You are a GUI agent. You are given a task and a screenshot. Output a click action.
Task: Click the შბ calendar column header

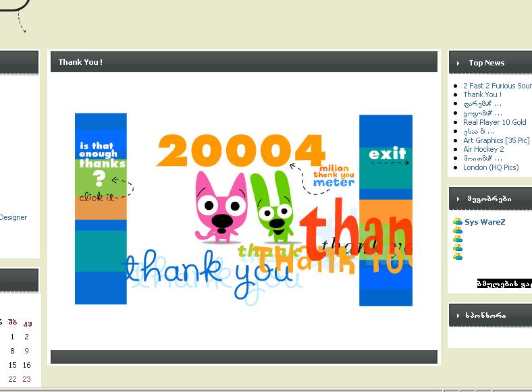click(x=13, y=322)
